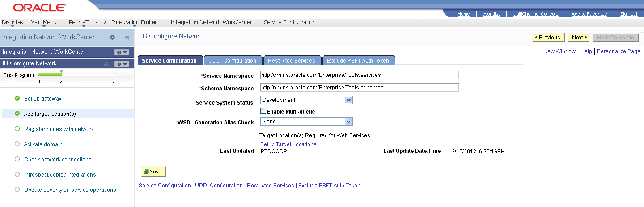Open Activate domain task
644x207 pixels.
43,144
